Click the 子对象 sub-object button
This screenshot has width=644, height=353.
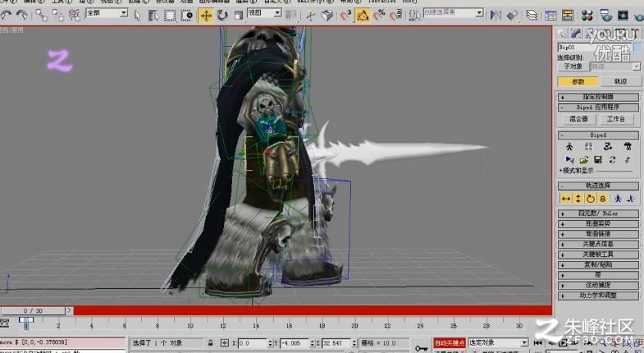573,66
